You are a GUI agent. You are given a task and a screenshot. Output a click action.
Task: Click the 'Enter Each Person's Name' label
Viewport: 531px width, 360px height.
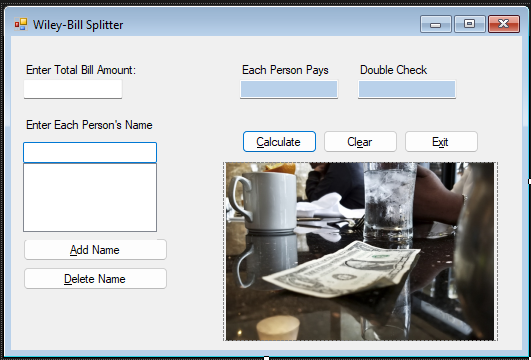[89, 125]
